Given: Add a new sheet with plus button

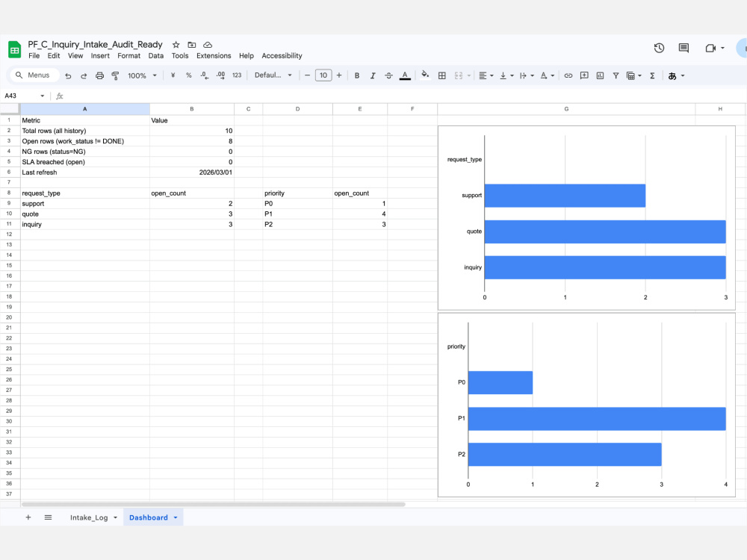Looking at the screenshot, I should [x=28, y=517].
